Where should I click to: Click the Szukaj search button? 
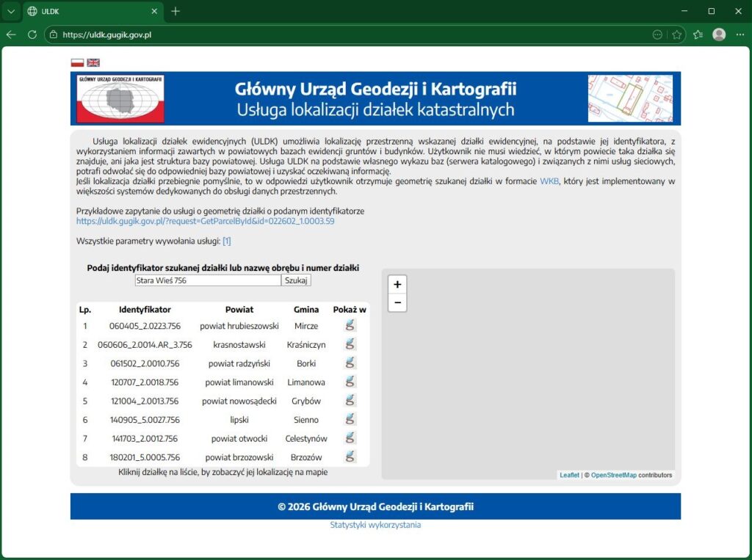(296, 280)
